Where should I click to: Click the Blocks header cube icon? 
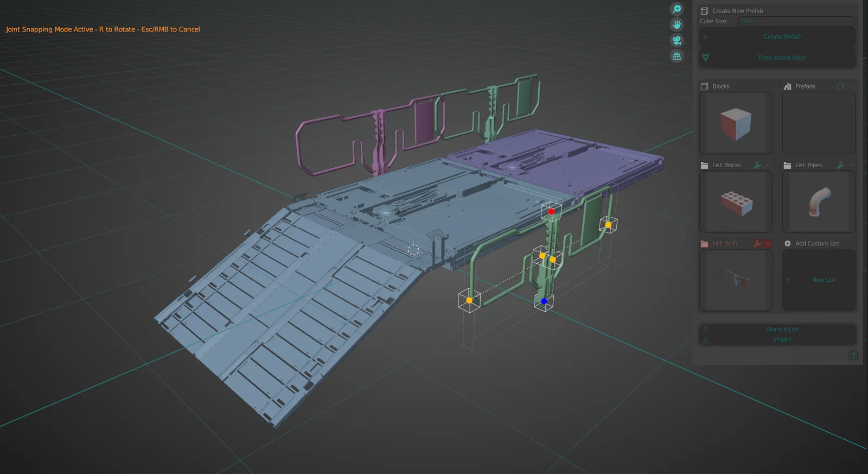click(x=704, y=86)
